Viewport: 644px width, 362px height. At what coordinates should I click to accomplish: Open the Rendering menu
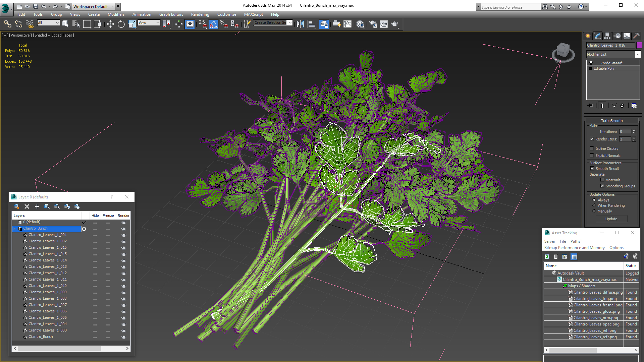point(200,14)
